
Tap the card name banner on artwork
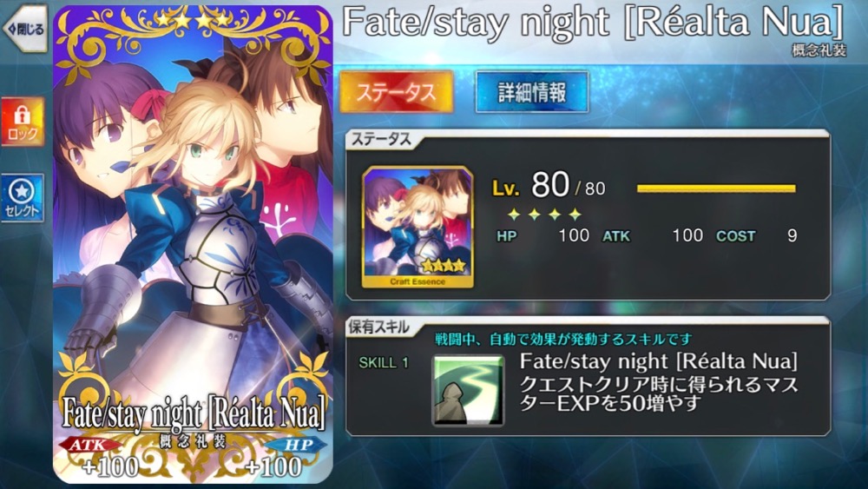[194, 414]
